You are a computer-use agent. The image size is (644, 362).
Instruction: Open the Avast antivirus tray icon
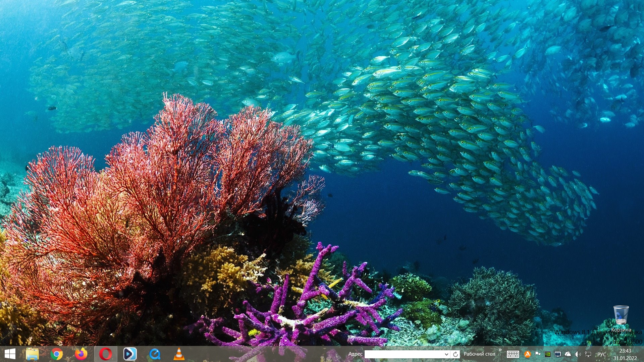527,354
